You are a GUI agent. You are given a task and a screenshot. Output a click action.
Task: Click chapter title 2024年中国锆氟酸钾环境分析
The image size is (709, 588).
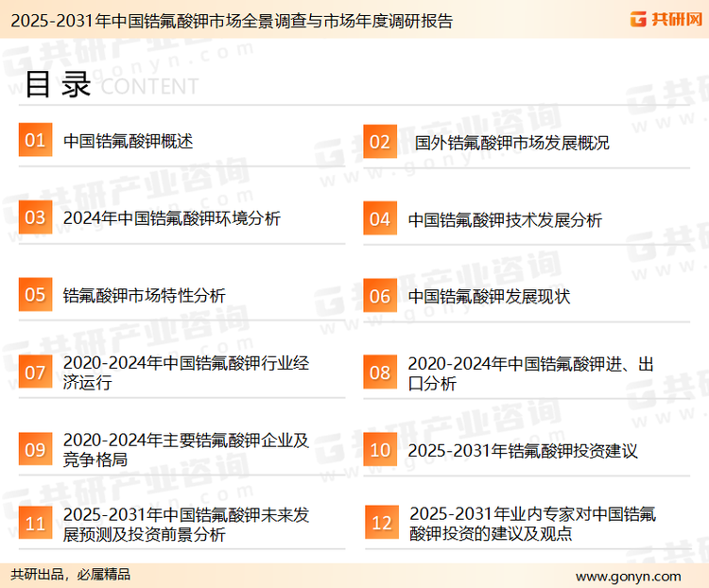tap(172, 218)
